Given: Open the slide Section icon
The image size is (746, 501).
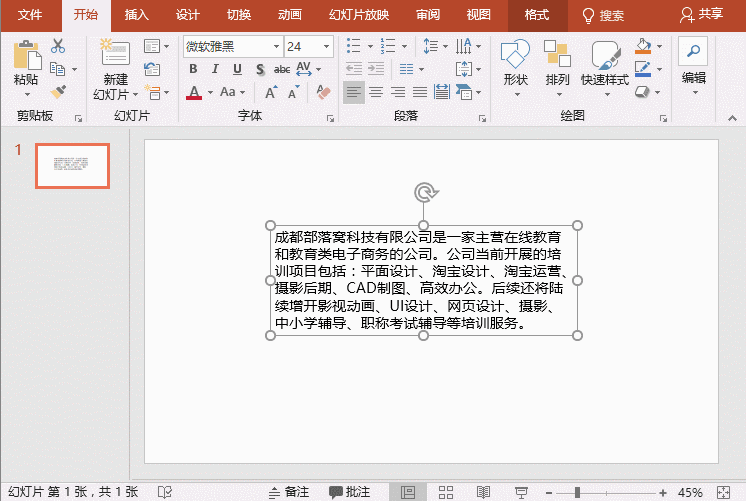Looking at the screenshot, I should coord(153,92).
